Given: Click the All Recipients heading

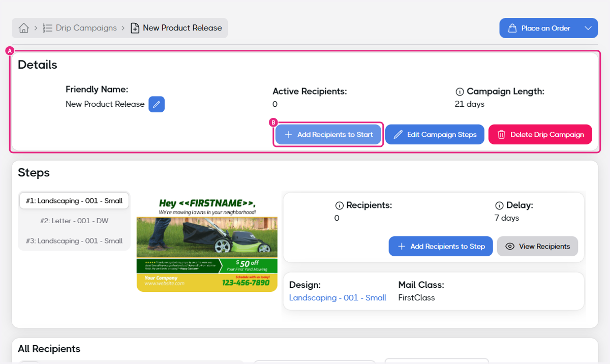Looking at the screenshot, I should [x=49, y=349].
